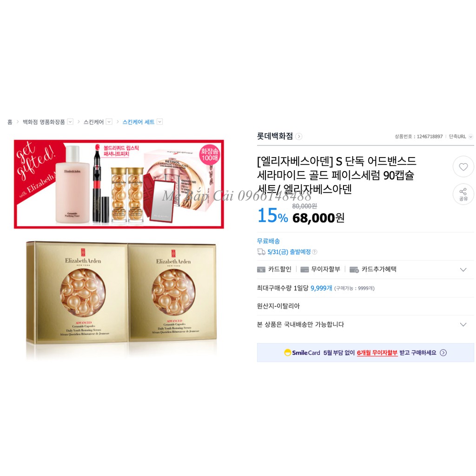The height and width of the screenshot is (476, 476).
Task: Select the 카드추가혜택 card icon
Action: (354, 270)
